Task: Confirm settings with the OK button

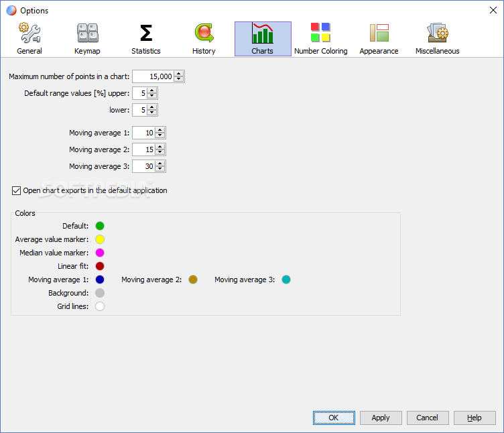Action: click(334, 418)
